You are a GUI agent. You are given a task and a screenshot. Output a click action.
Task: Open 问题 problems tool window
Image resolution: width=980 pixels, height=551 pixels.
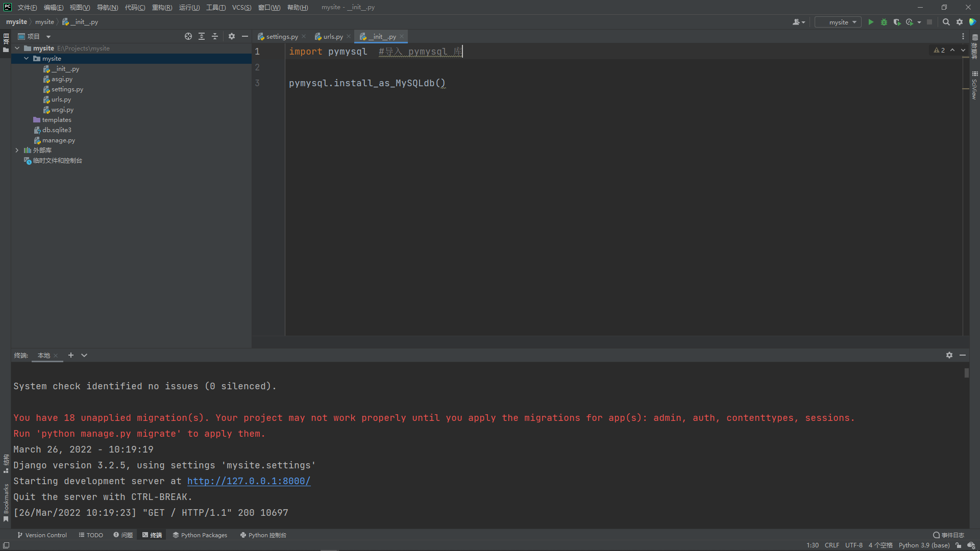[123, 535]
